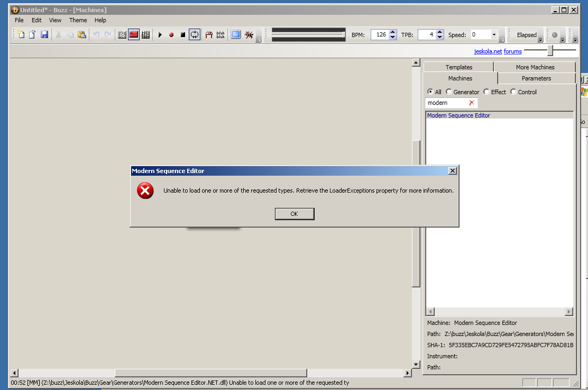Expand the Elapsed toolbar options arrow
The width and height of the screenshot is (588, 390).
[540, 39]
